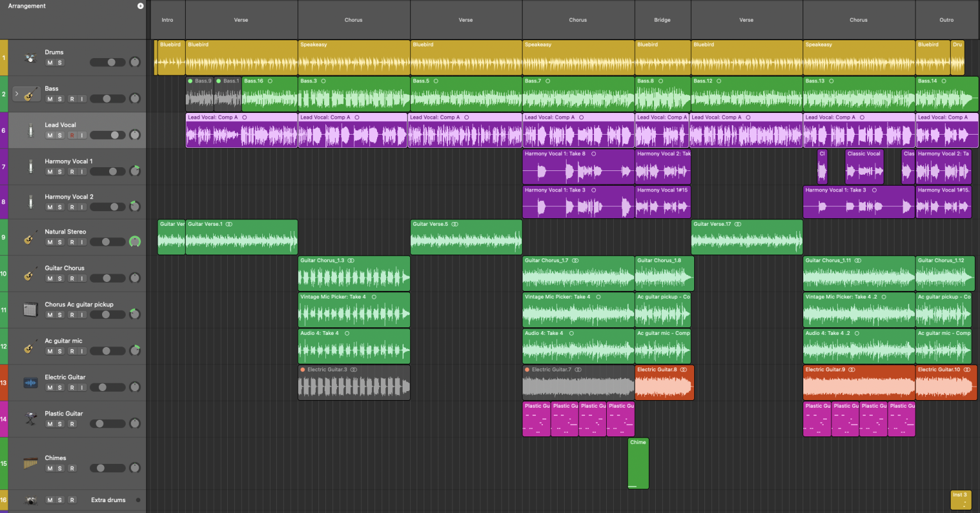Enable input monitoring on the Natural Stereo track
The height and width of the screenshot is (513, 980).
[x=82, y=242]
